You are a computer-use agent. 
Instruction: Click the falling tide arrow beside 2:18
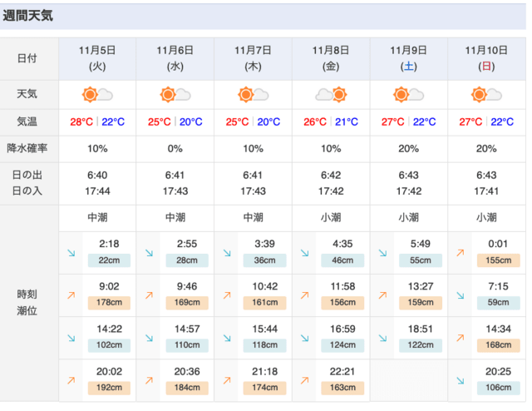click(71, 253)
